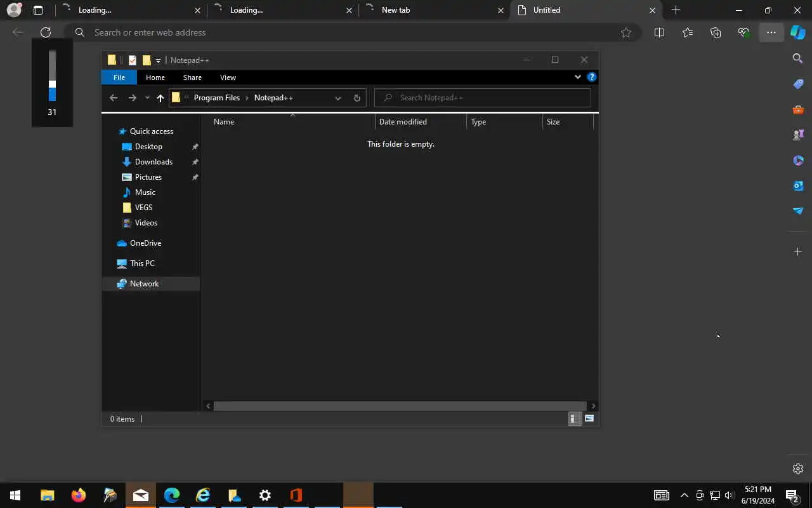The height and width of the screenshot is (508, 812).
Task: Refresh the browser page
Action: pyautogui.click(x=46, y=32)
